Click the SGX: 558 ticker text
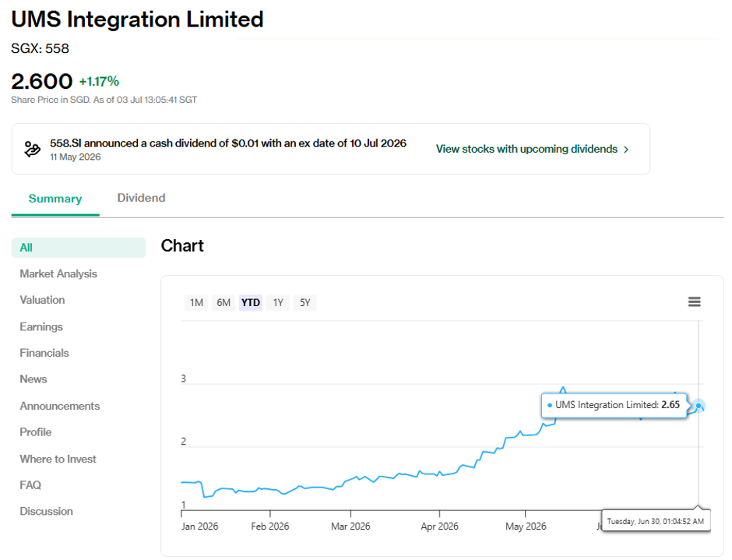 click(x=40, y=48)
